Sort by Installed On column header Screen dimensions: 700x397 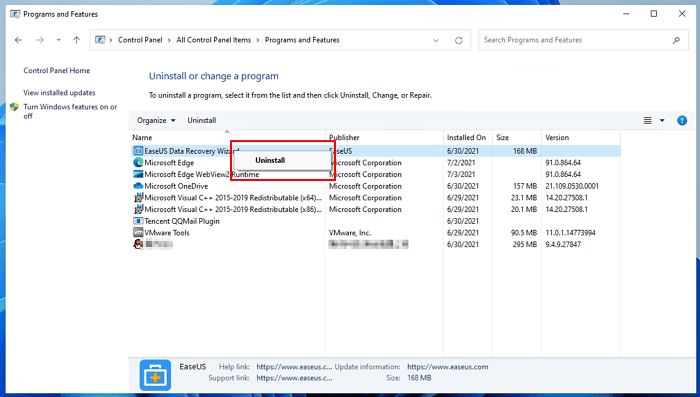(468, 138)
